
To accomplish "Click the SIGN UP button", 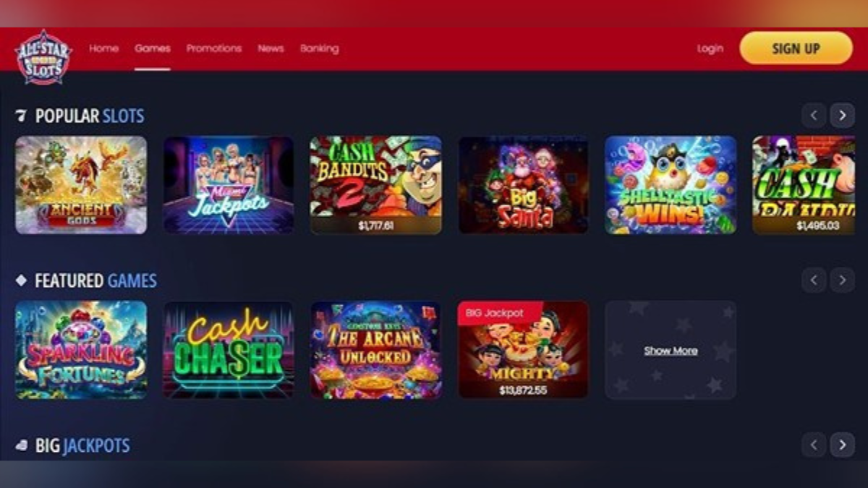I will click(796, 48).
